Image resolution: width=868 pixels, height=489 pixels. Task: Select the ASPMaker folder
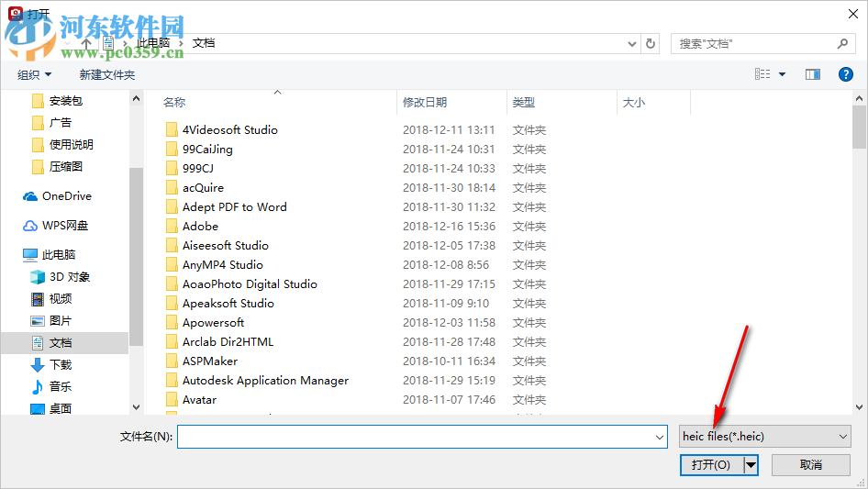(x=210, y=361)
